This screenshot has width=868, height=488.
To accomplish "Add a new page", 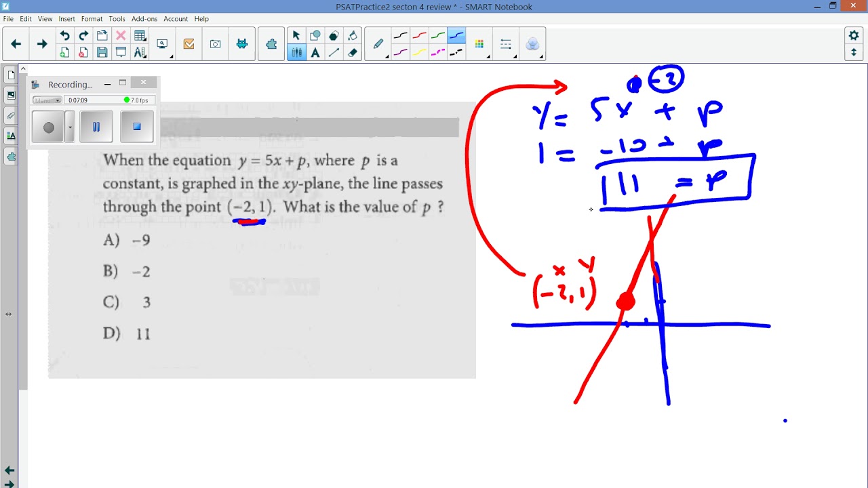I will tap(64, 52).
